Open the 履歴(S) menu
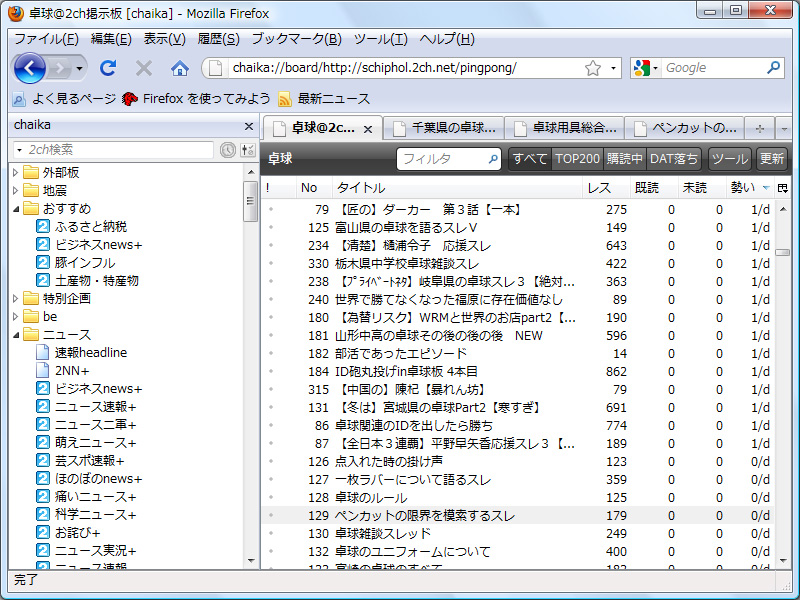The image size is (800, 600). (218, 39)
